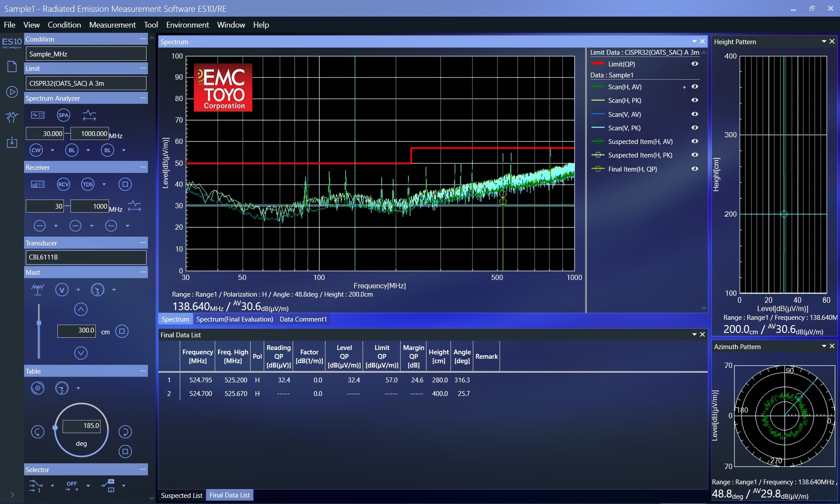Click the play icon in the far-left sidebar

[x=12, y=92]
